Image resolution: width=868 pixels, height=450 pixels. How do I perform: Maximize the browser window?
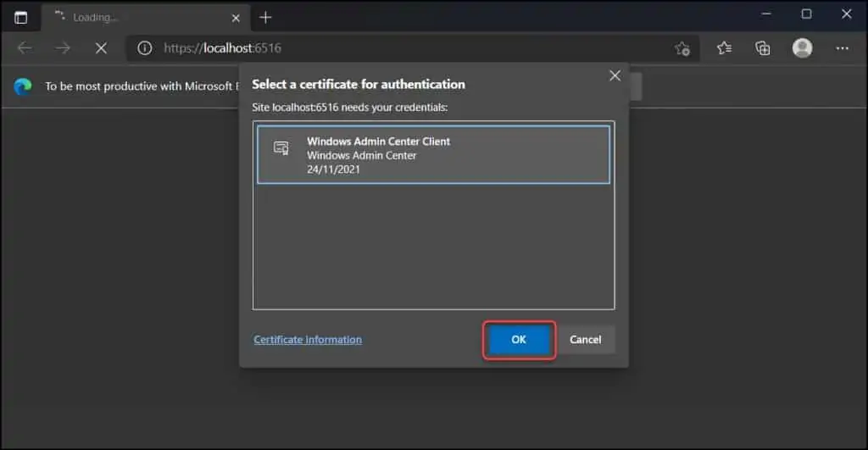807,14
